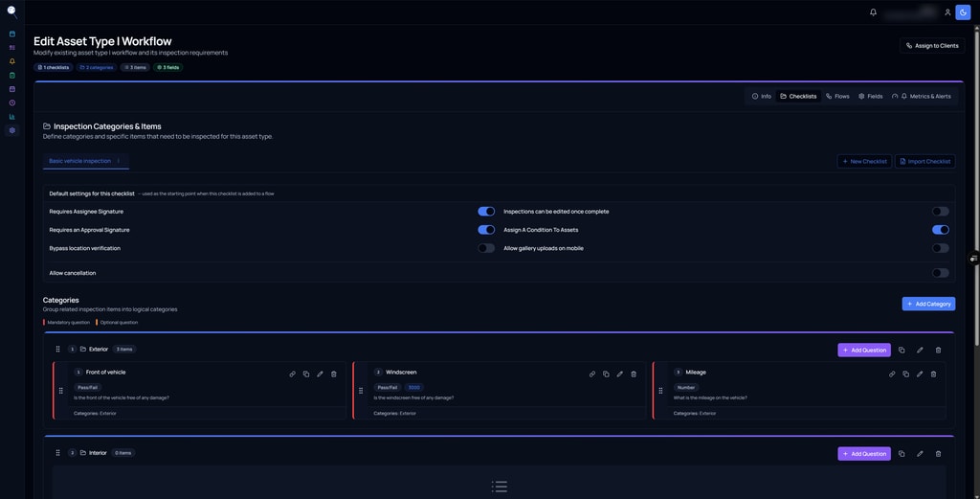Edit the Windscreen question with pencil
This screenshot has height=499, width=980.
coord(620,374)
